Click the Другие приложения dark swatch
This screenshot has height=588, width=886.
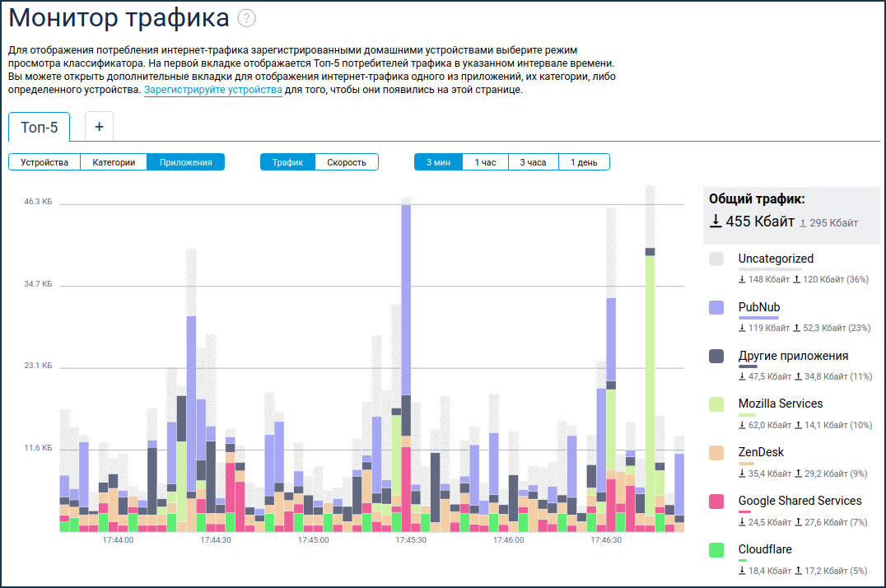pyautogui.click(x=716, y=356)
